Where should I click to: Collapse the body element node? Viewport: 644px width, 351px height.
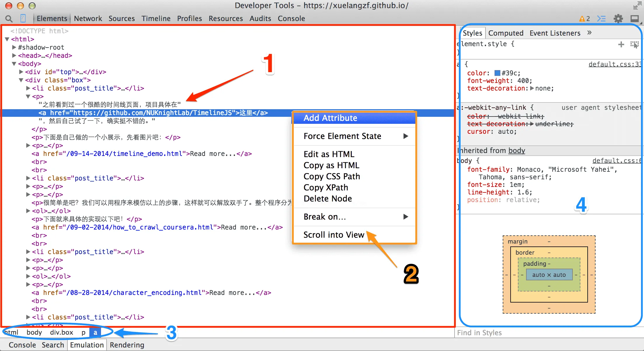[x=14, y=64]
